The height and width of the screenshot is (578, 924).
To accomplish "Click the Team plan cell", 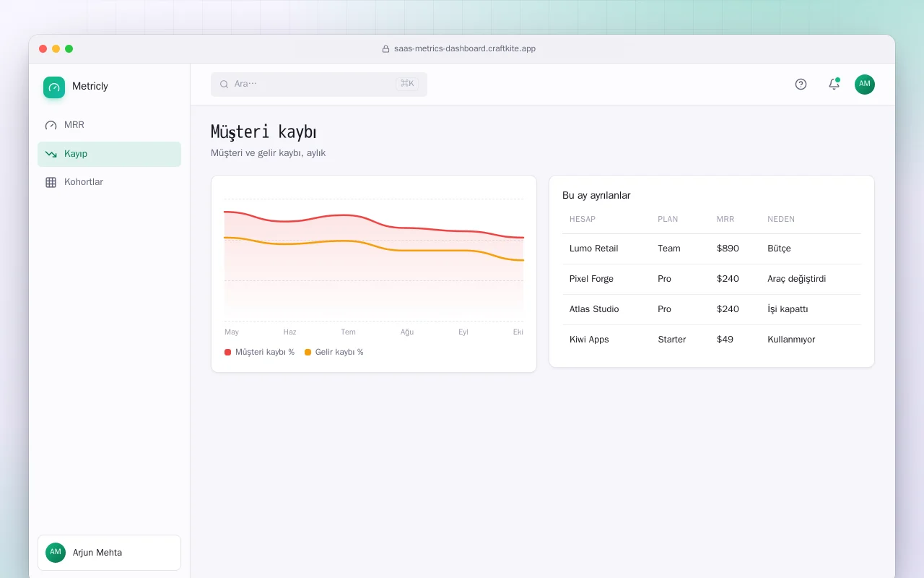I will 669,249.
